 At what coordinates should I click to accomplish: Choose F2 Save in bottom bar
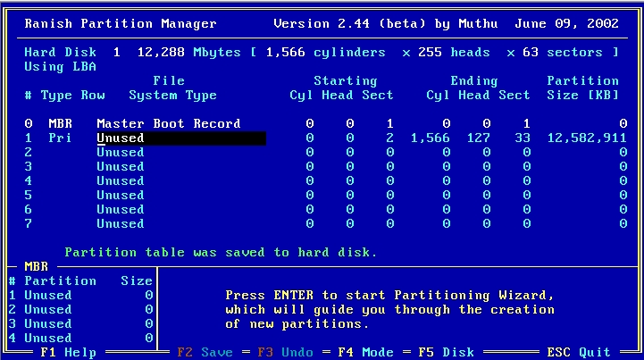[205, 352]
